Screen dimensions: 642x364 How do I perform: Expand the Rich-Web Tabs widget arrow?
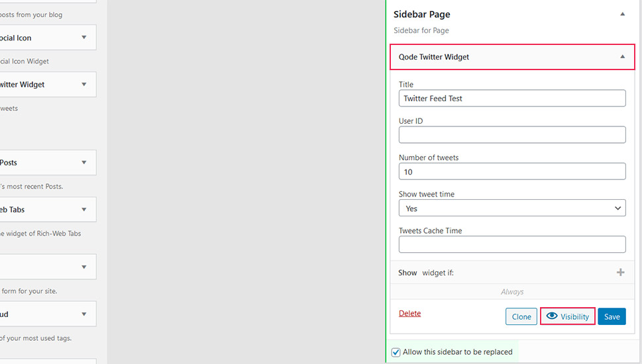tap(84, 209)
